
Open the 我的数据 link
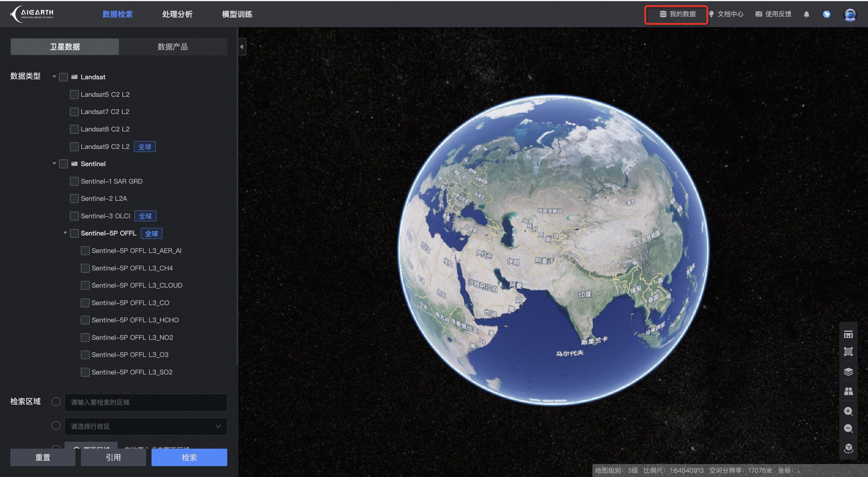[677, 14]
